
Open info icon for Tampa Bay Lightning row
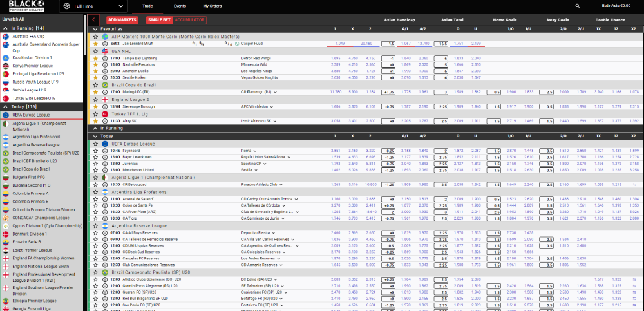105,59
